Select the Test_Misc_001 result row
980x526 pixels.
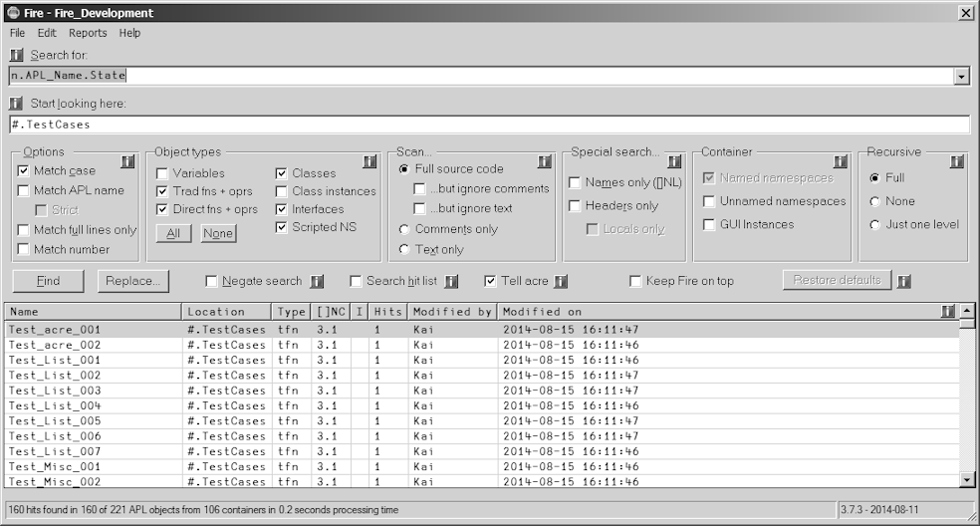click(x=482, y=466)
